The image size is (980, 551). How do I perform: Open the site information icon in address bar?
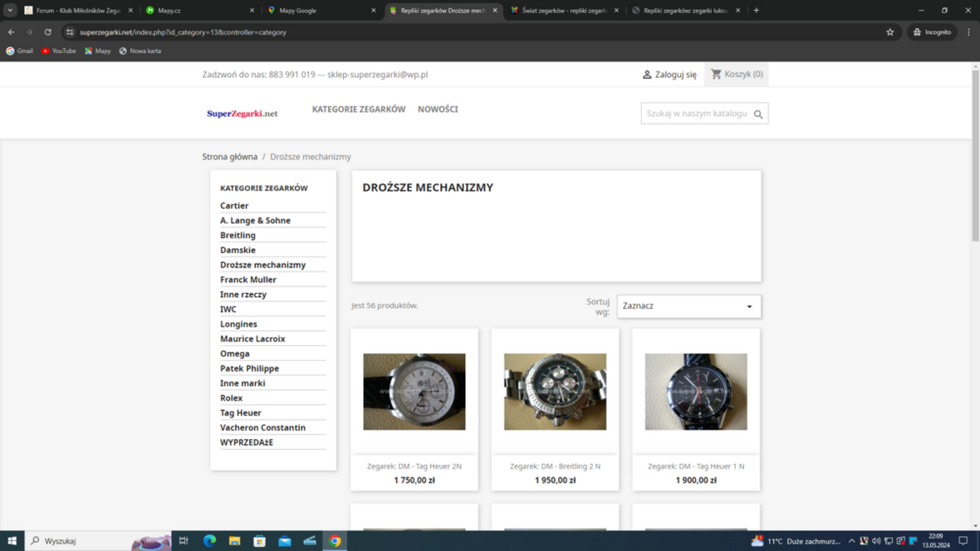point(70,32)
